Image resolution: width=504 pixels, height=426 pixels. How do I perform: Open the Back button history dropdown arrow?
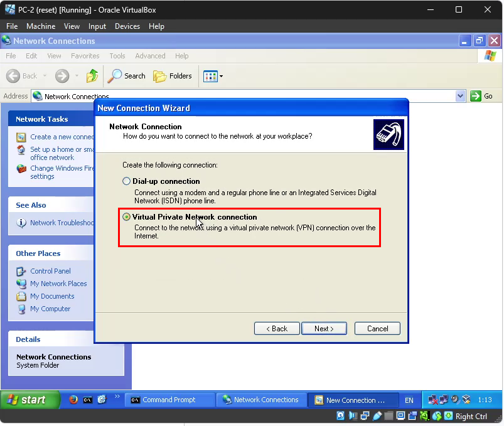[45, 76]
